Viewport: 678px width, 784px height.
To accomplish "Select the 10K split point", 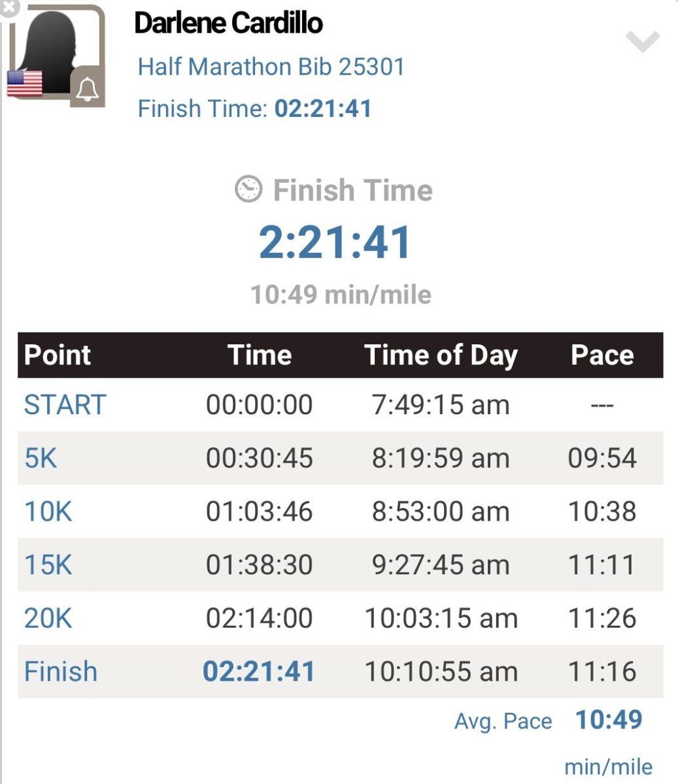I will pyautogui.click(x=48, y=511).
